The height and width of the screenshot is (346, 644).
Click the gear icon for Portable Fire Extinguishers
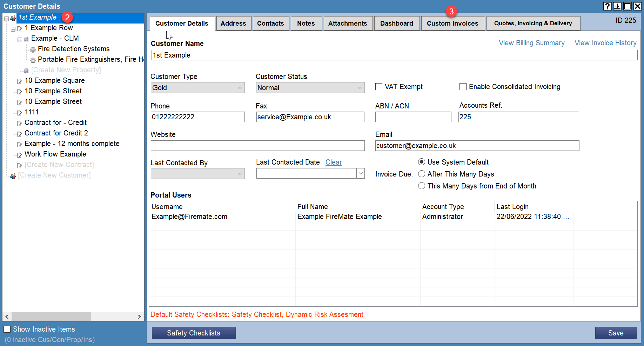click(x=33, y=59)
